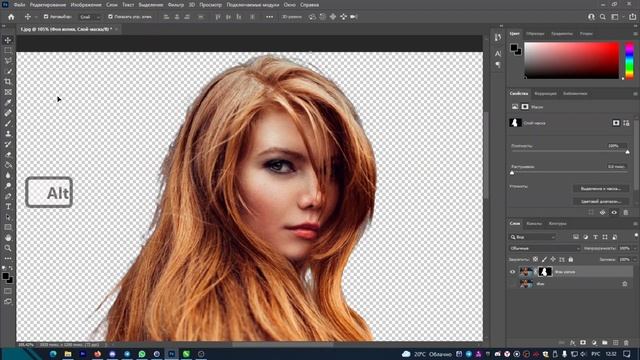Create new adjustment layer icon
This screenshot has height=360, width=640.
594,343
